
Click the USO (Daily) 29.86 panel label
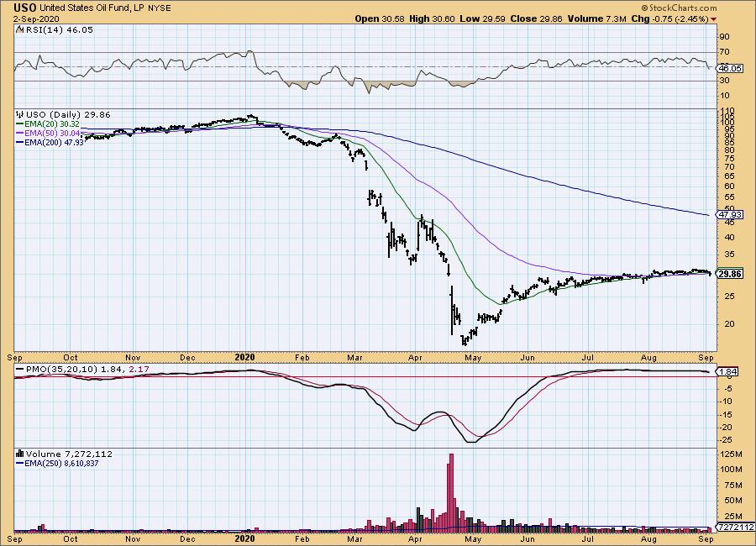(x=68, y=115)
